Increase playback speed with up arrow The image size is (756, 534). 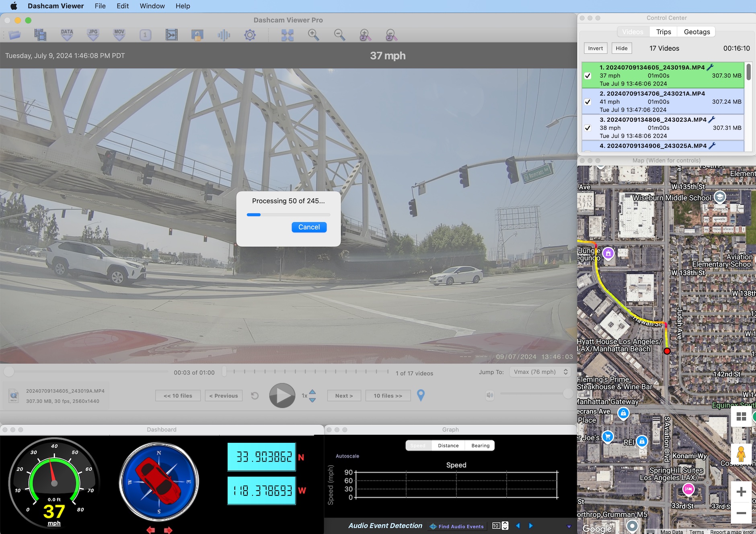(312, 392)
